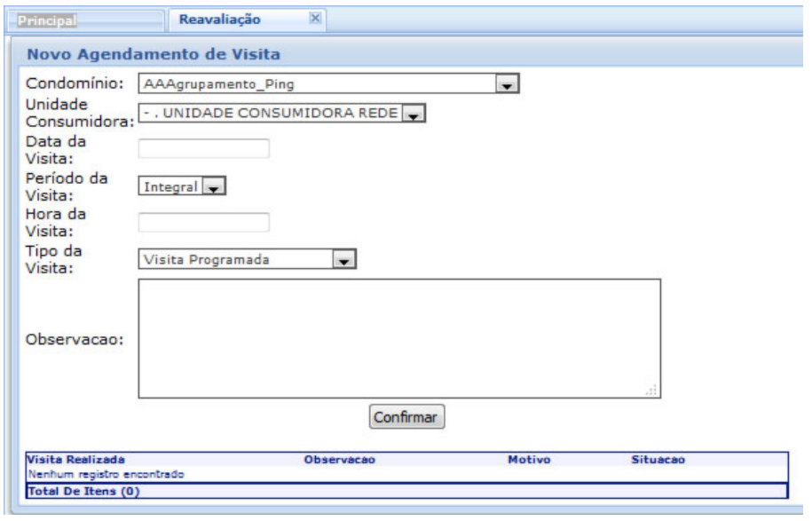Click inside the Observacao text area
Viewport: 812px width, 521px height.
[399, 338]
